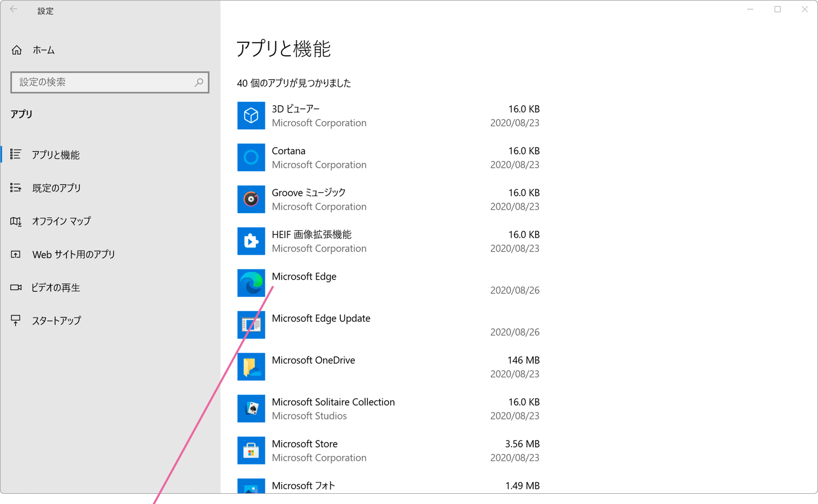Select the Cortana app name

(x=288, y=151)
